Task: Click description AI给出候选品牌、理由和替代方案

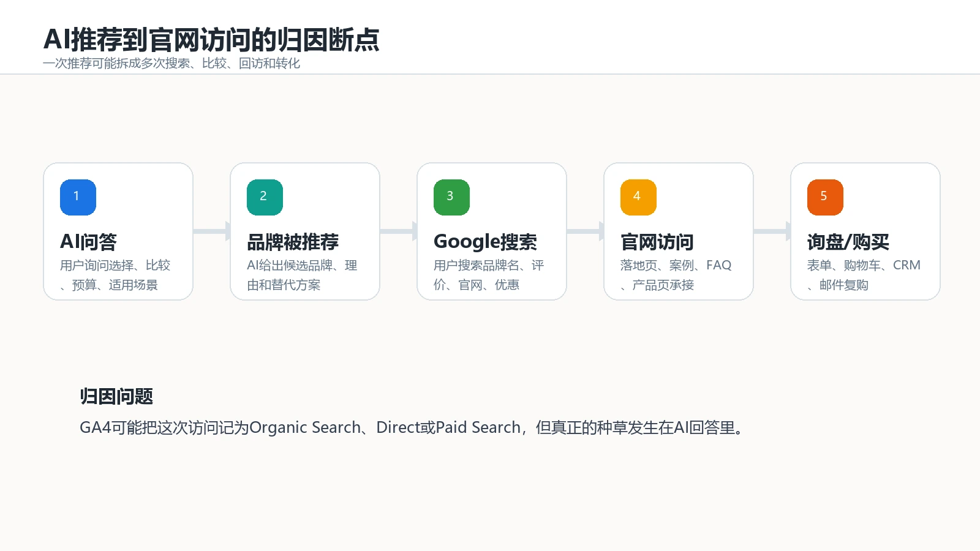Action: coord(302,275)
